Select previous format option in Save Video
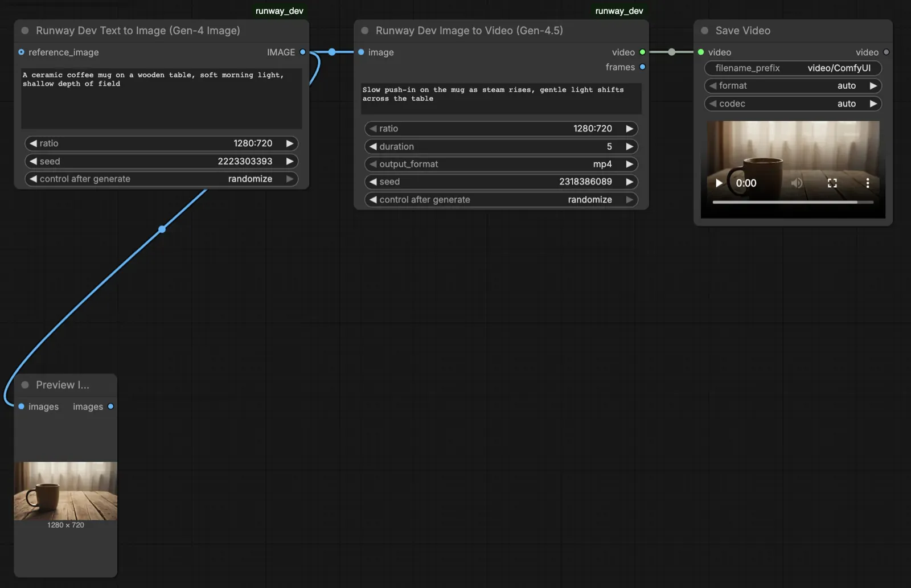 pos(713,86)
